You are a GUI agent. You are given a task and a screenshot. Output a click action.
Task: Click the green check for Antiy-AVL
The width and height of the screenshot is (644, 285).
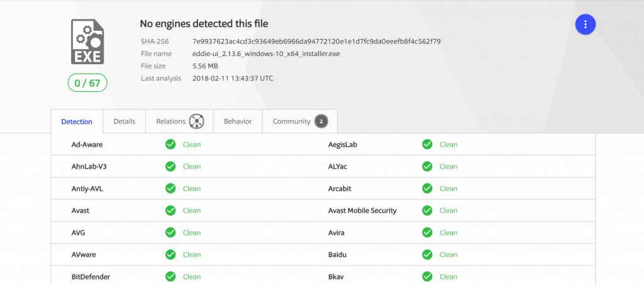pyautogui.click(x=170, y=189)
